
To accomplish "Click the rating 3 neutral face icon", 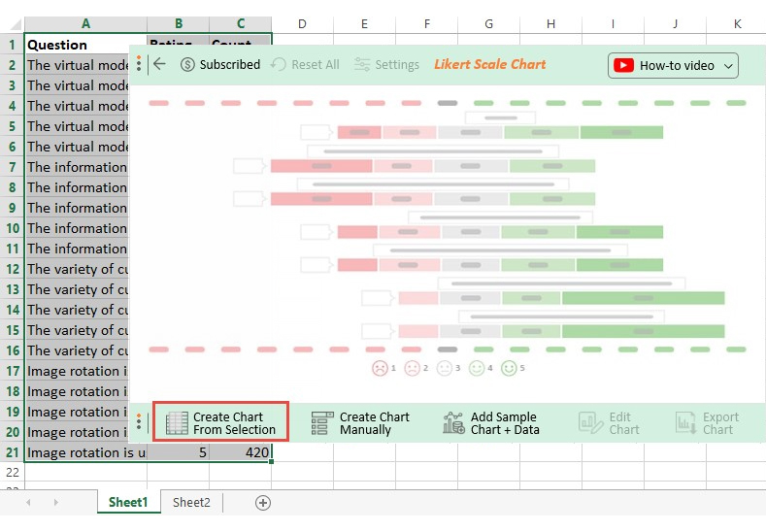I will tap(444, 368).
